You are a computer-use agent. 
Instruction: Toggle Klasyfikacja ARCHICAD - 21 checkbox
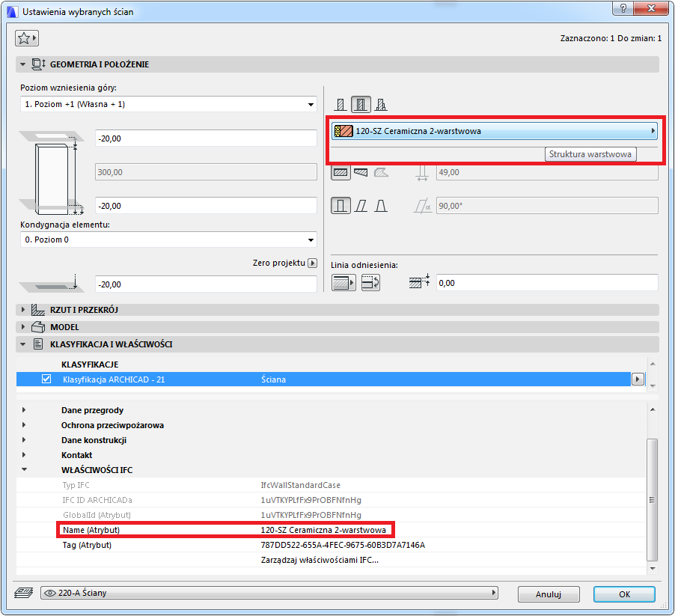(x=46, y=379)
